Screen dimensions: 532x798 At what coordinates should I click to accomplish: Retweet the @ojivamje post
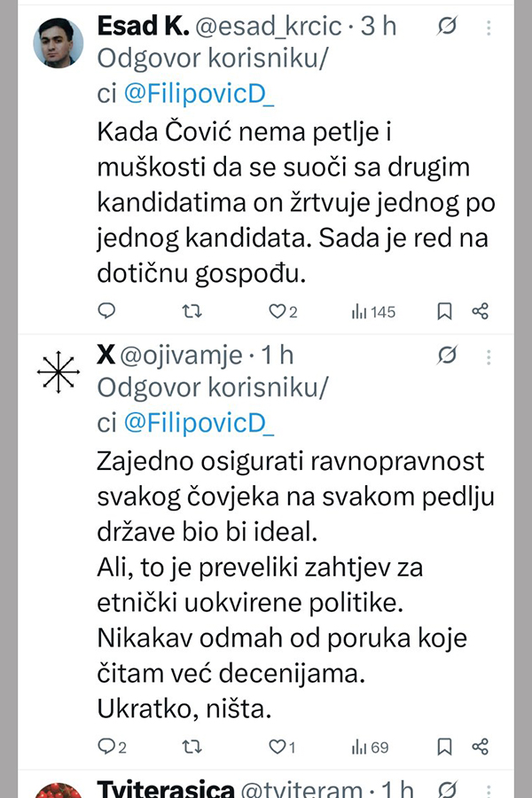tap(192, 747)
